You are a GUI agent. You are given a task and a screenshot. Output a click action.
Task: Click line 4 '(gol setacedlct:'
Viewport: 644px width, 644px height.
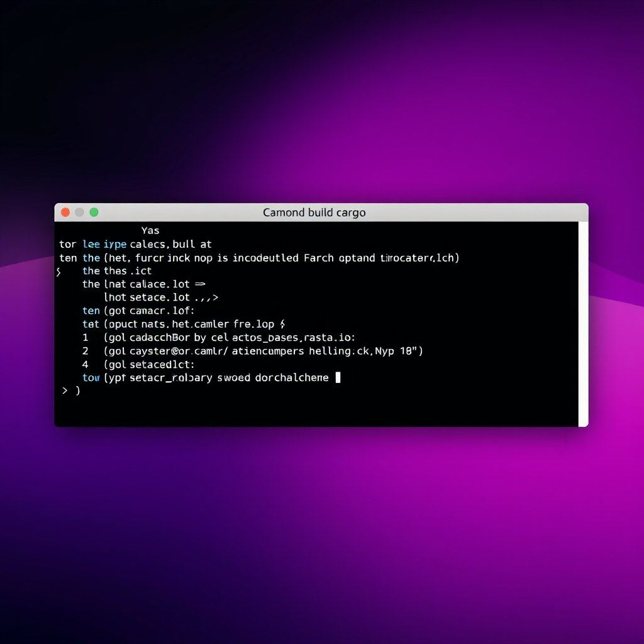pos(138,364)
